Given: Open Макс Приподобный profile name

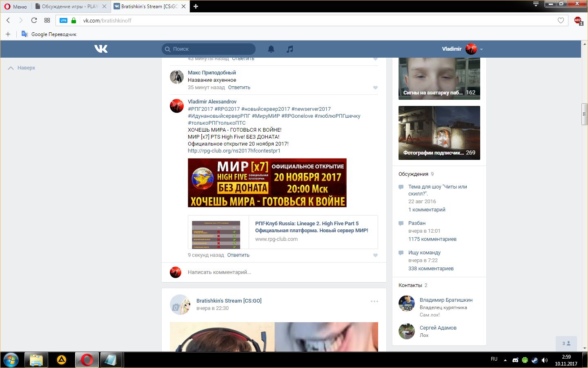Looking at the screenshot, I should [212, 73].
